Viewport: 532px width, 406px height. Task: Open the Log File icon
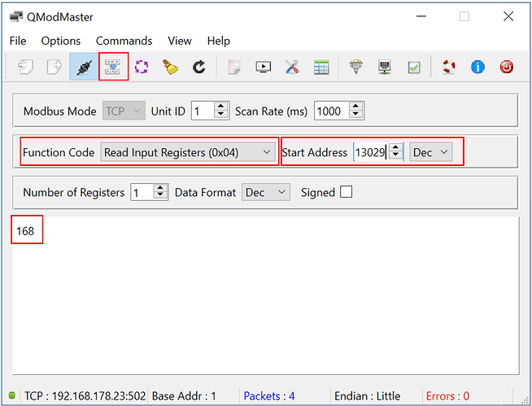[234, 67]
